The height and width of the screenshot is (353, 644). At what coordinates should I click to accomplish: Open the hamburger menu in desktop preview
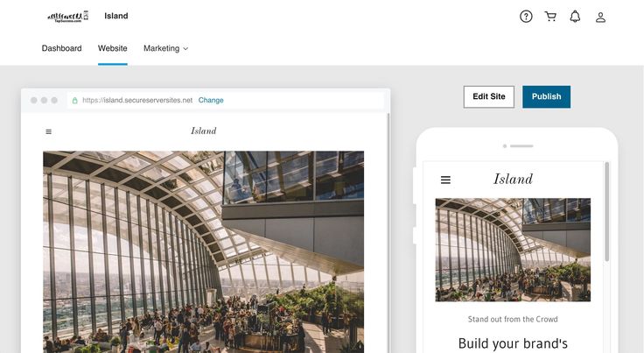tap(49, 131)
